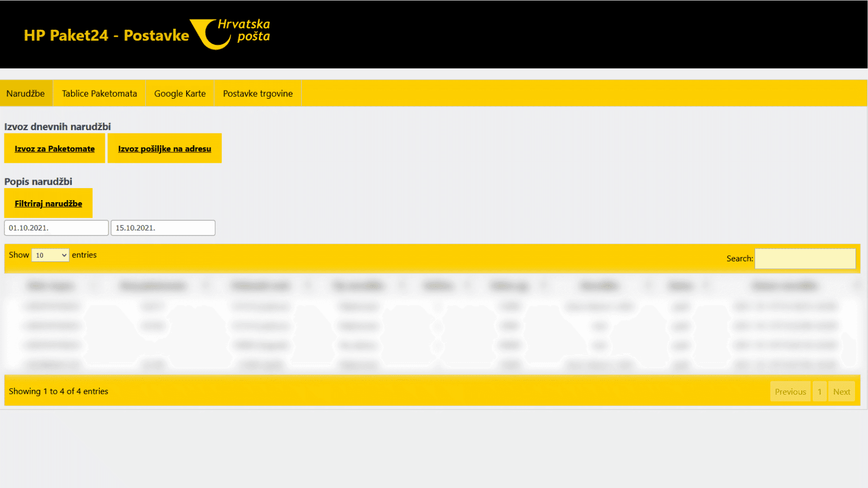
Task: Focus the start date field 01.10.2021.
Action: point(56,228)
